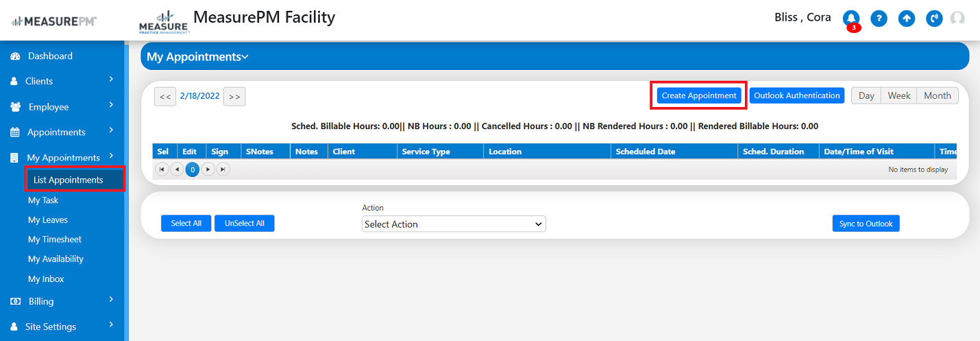
Task: Switch to Week view
Action: (898, 96)
